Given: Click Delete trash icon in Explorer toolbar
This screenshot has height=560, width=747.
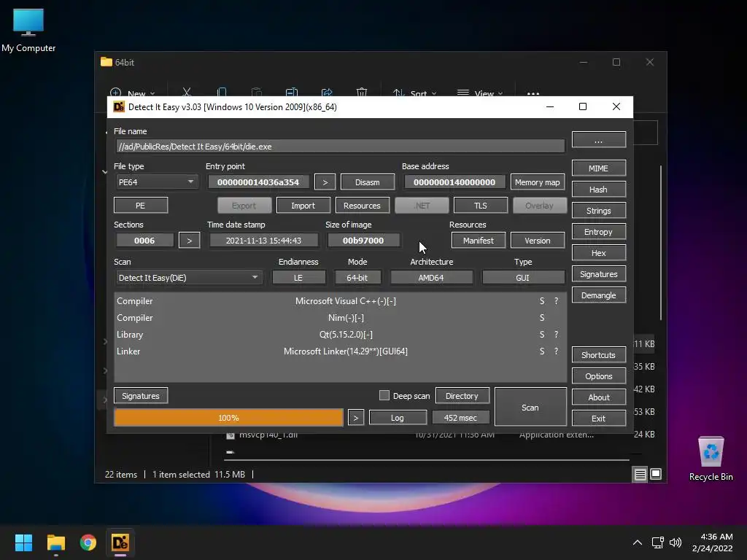Looking at the screenshot, I should pyautogui.click(x=362, y=93).
